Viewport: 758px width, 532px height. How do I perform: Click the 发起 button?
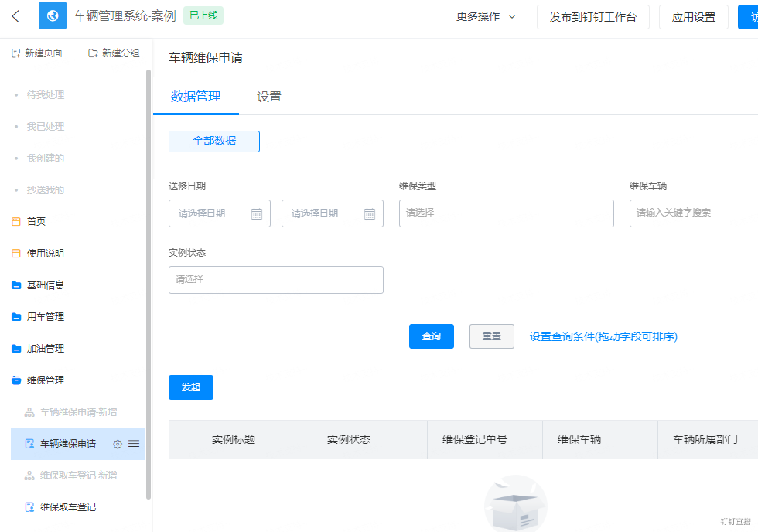pyautogui.click(x=191, y=387)
